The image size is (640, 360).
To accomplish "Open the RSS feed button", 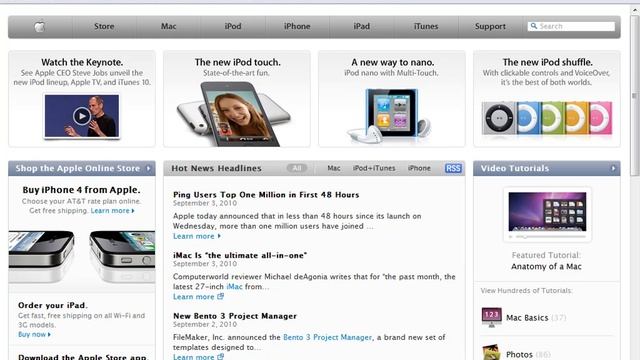I will tap(453, 168).
